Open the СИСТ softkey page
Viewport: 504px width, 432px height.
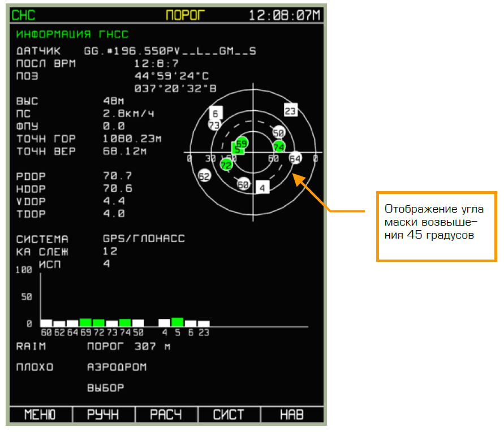(x=229, y=414)
